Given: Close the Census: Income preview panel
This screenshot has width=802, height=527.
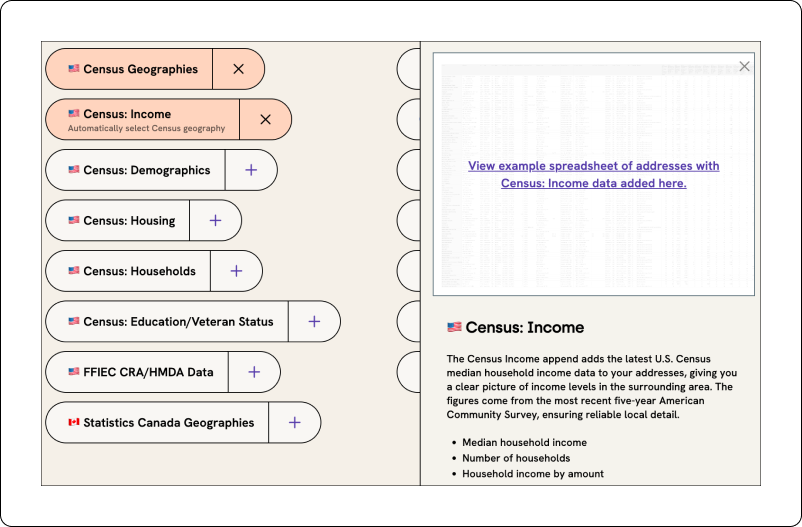Looking at the screenshot, I should tap(744, 67).
